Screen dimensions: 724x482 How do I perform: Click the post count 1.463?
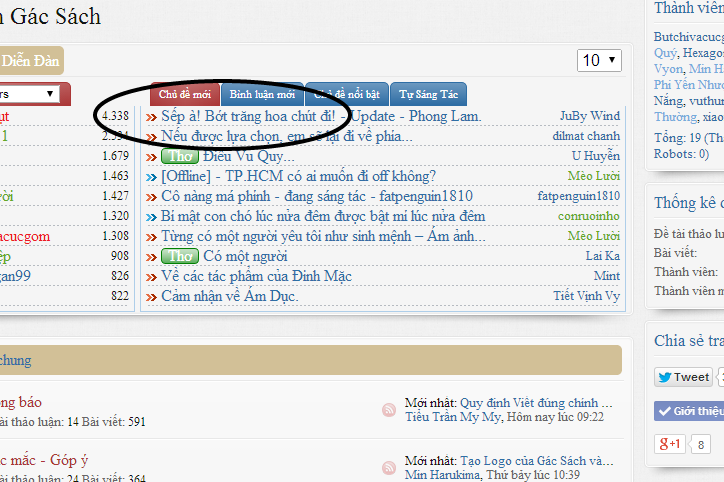[115, 176]
